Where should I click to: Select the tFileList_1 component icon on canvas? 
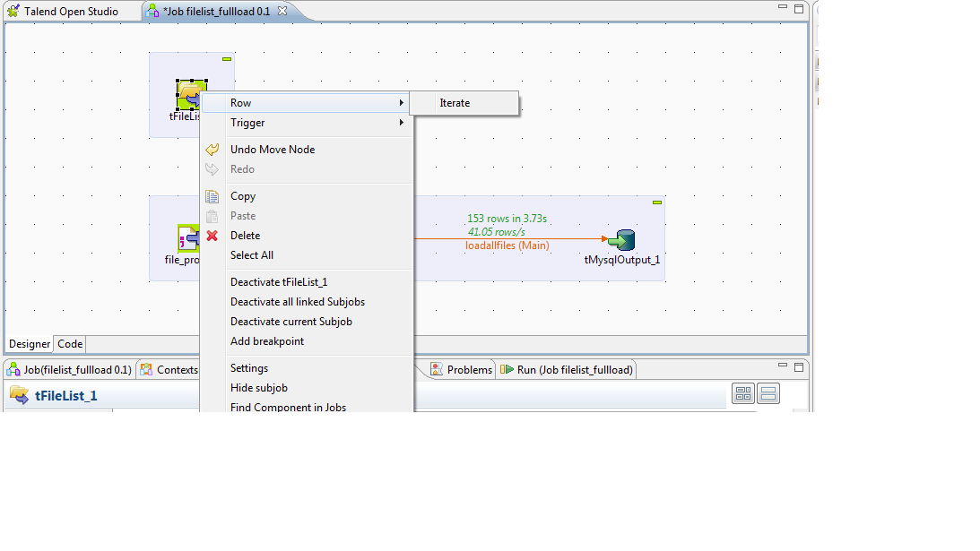coord(191,95)
